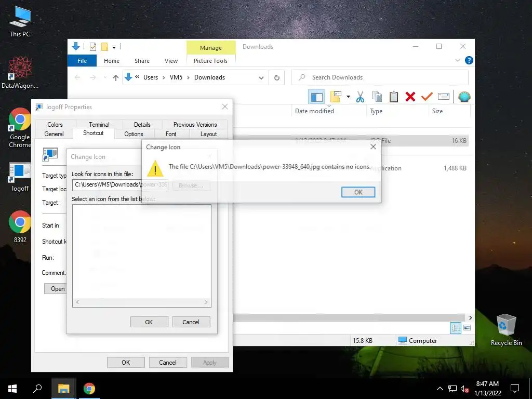Click the red X Delete icon
Viewport: 532px width, 399px height.
pyautogui.click(x=410, y=97)
